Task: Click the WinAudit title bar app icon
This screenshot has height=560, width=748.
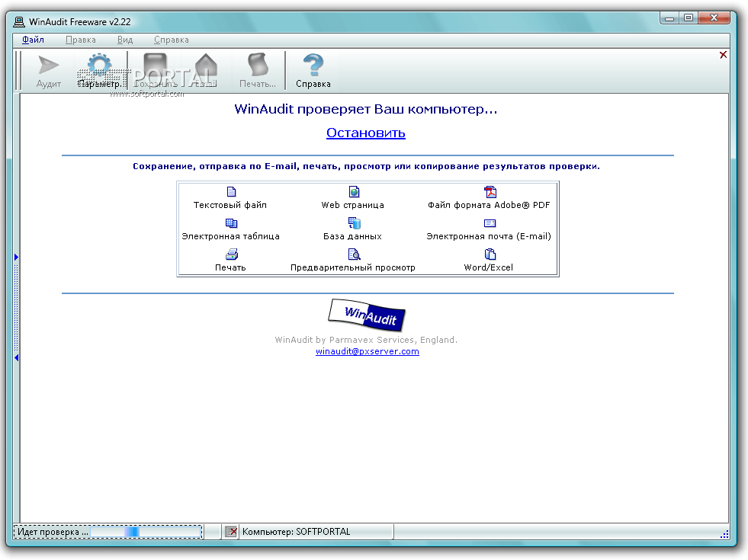Action: click(19, 22)
